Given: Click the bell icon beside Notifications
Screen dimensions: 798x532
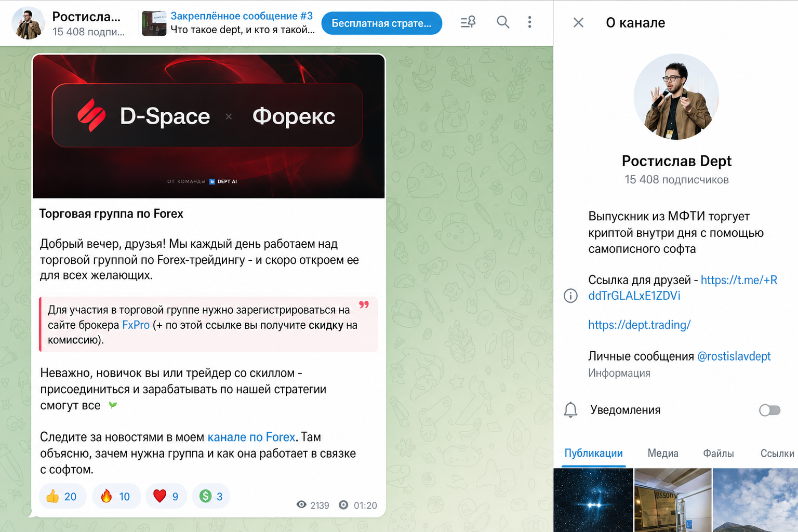Looking at the screenshot, I should pos(570,410).
